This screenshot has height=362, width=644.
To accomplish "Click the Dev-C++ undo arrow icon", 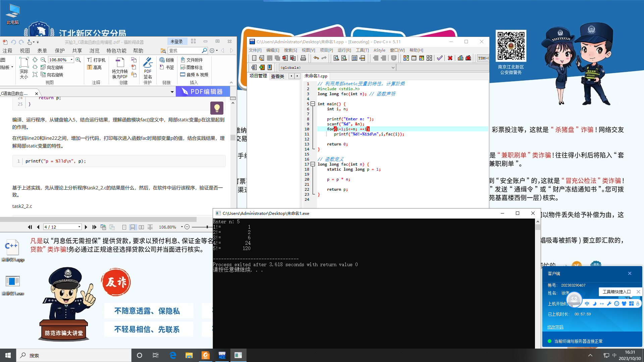I will click(316, 58).
